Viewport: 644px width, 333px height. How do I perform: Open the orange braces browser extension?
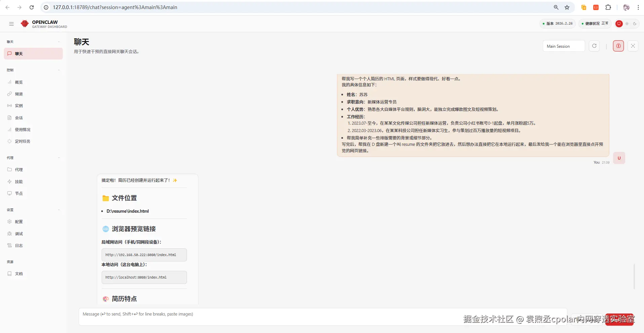(596, 7)
